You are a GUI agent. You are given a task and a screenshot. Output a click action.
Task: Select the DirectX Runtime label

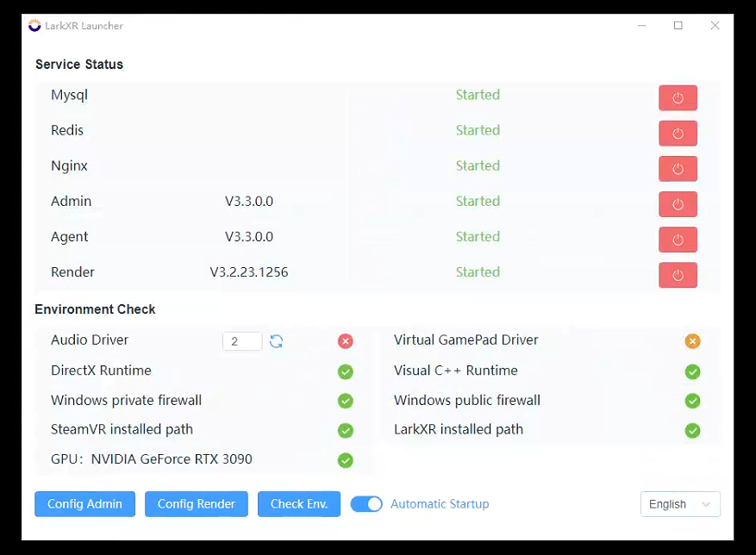click(101, 371)
